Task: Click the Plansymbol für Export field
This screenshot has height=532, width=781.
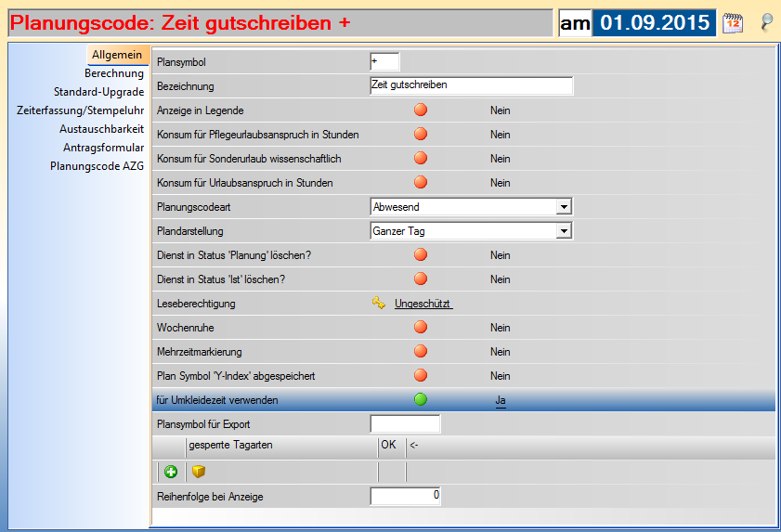Action: coord(405,424)
